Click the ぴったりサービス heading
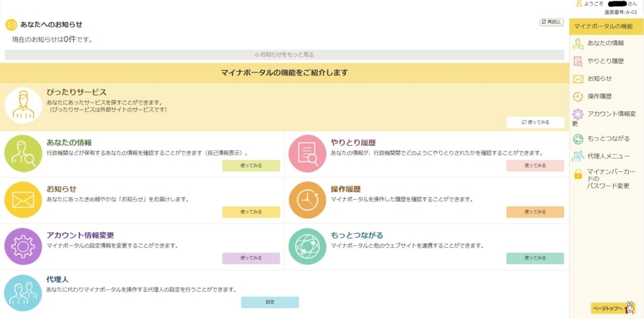Screen dimensions: 644x319 pyautogui.click(x=77, y=92)
